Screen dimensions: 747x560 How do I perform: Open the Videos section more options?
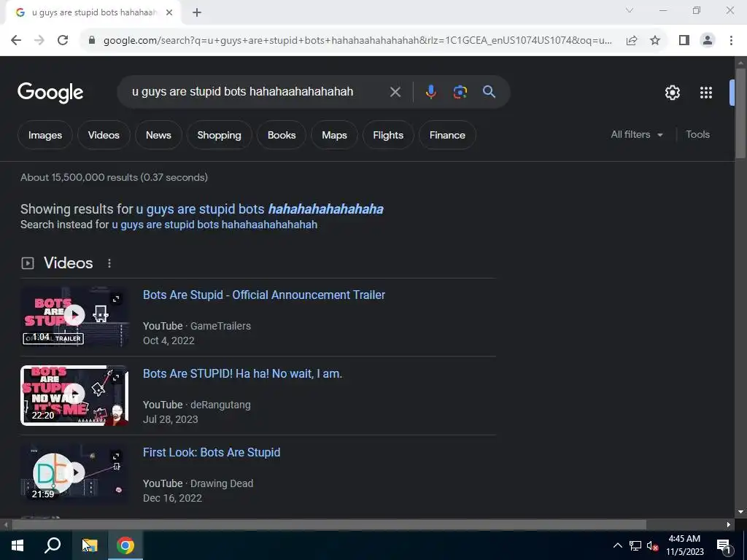109,263
